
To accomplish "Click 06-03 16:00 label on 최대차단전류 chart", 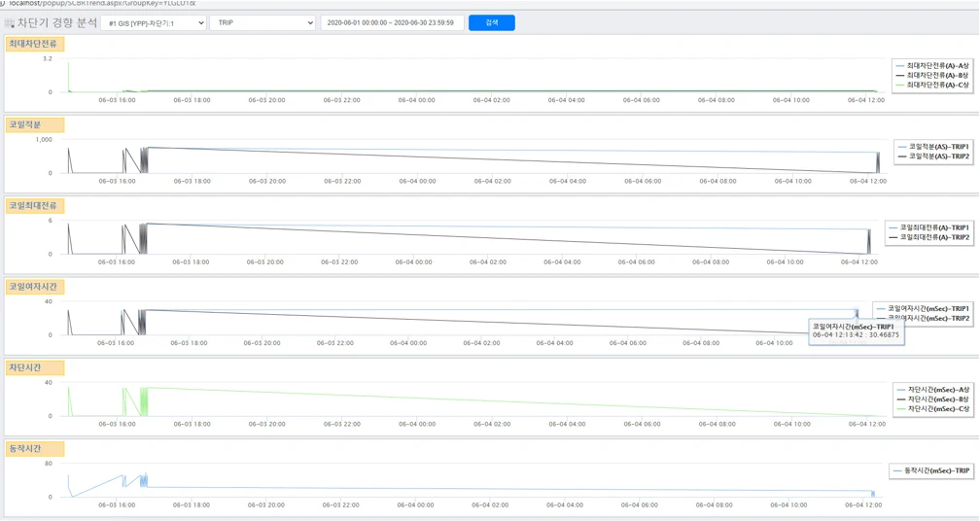I will point(117,100).
